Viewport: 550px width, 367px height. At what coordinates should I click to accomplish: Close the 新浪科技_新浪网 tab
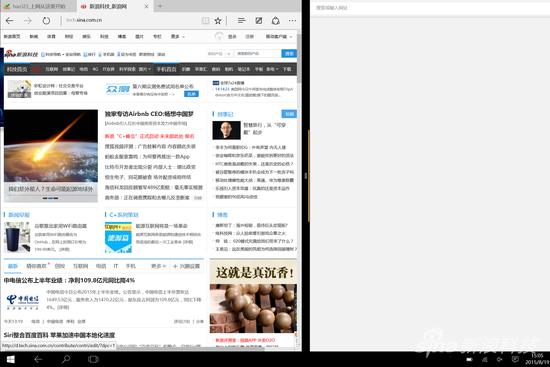(147, 6)
